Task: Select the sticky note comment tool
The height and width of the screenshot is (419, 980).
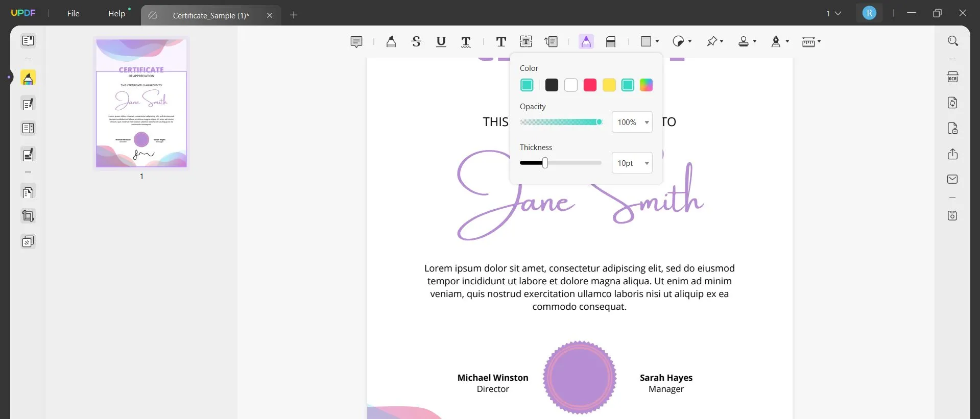Action: (356, 42)
